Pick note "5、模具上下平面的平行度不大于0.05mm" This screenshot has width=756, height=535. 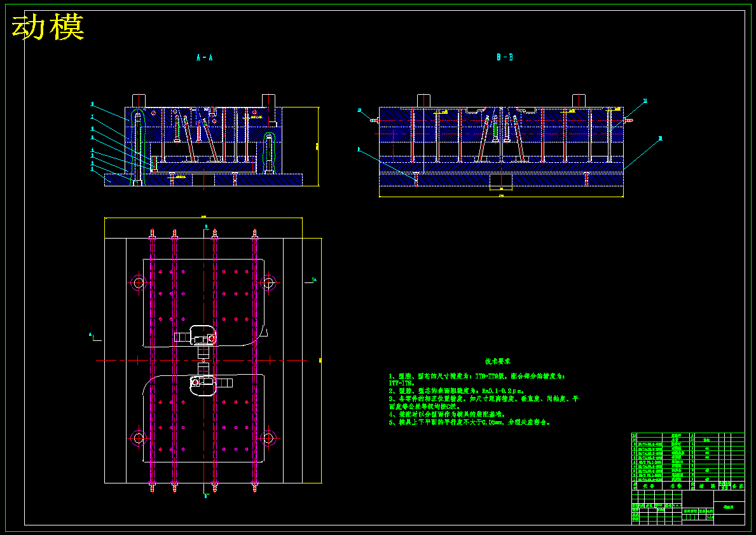pos(446,422)
